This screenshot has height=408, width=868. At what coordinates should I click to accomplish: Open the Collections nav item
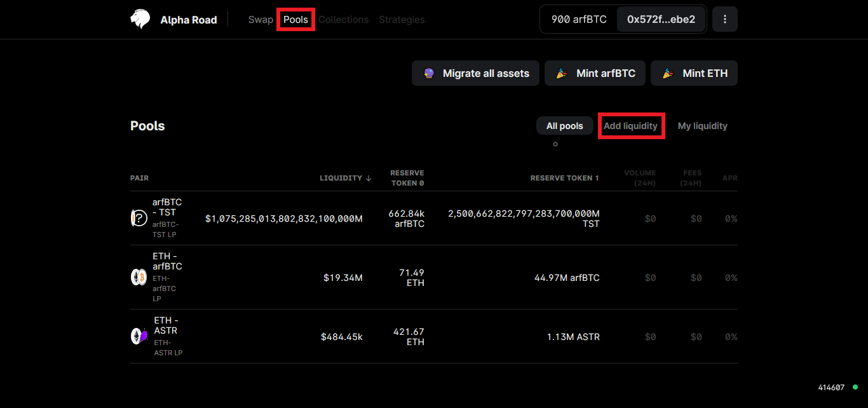343,20
